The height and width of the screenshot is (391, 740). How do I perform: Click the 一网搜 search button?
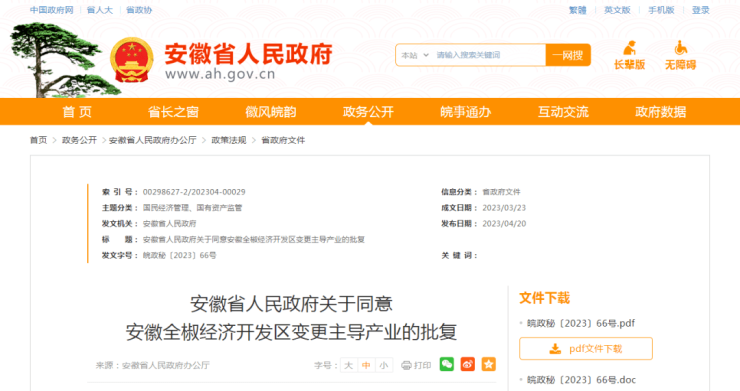[568, 55]
